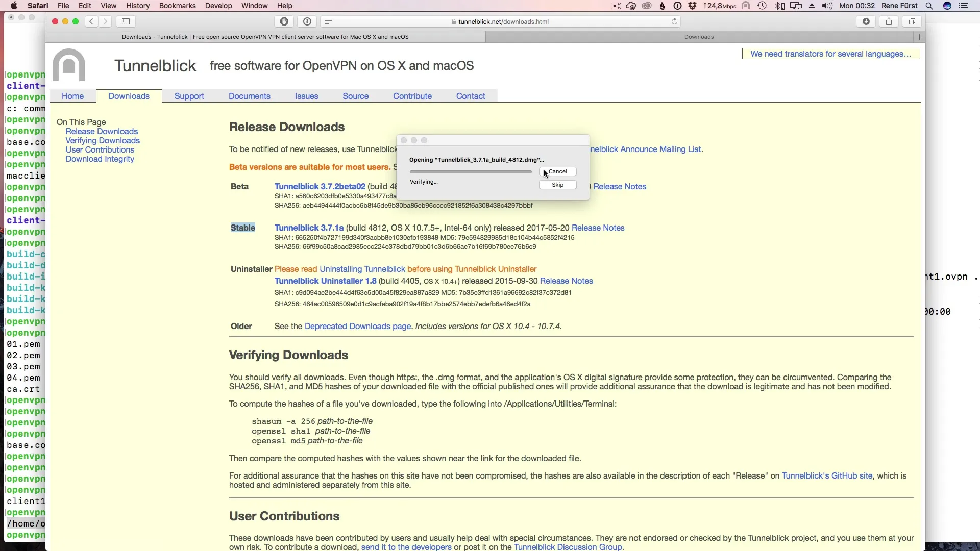Open the Share toolbar icon
Viewport: 980px width, 551px height.
tap(889, 21)
